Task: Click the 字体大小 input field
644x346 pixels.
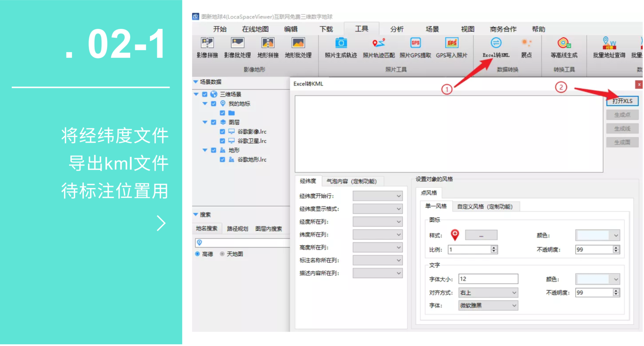Action: click(x=488, y=279)
